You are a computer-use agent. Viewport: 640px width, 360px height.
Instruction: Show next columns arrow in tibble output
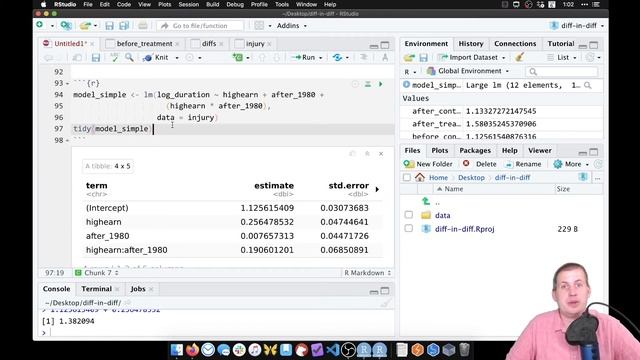pyautogui.click(x=377, y=189)
